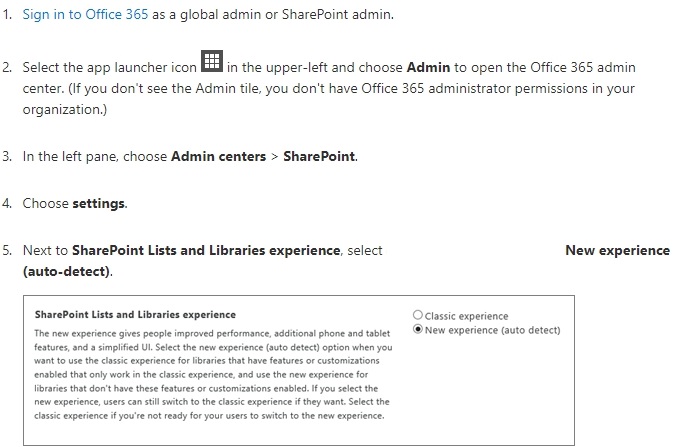Image resolution: width=674 pixels, height=447 pixels.
Task: Click the step 2 list number
Action: (x=8, y=66)
